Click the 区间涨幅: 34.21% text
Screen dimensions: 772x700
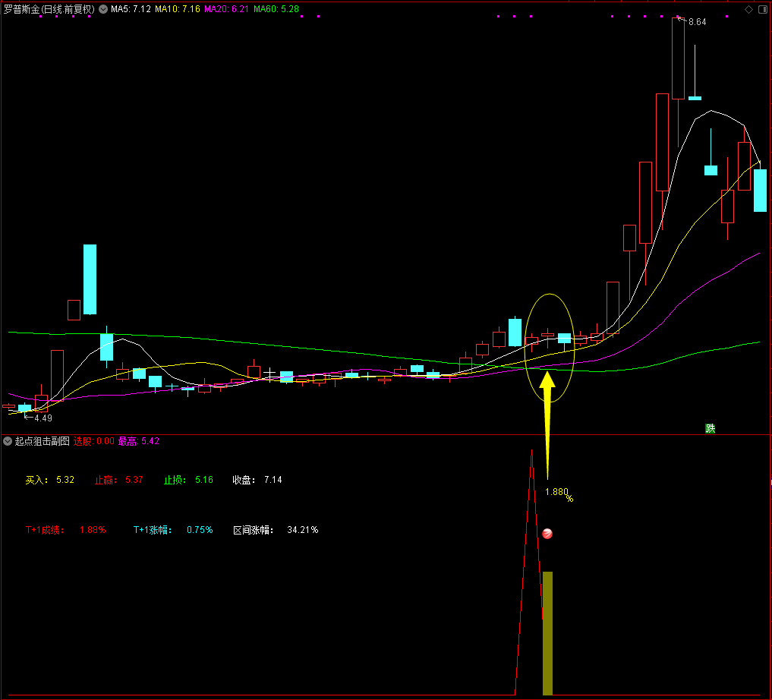pos(276,530)
